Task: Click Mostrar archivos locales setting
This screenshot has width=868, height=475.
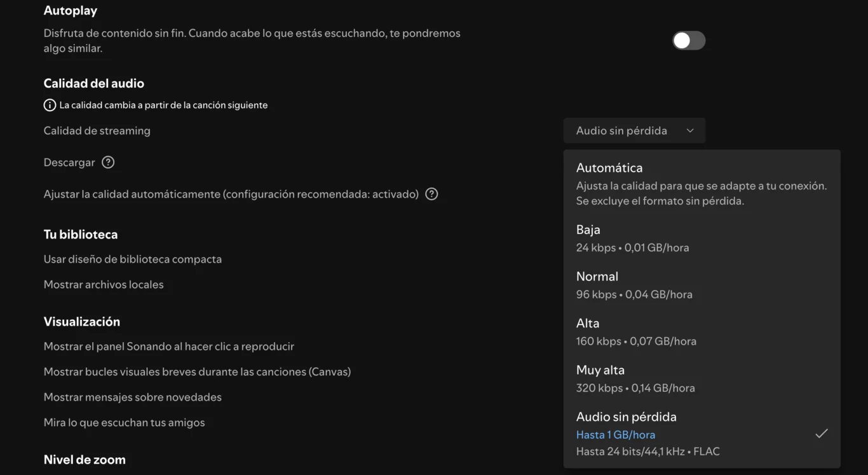Action: pos(104,285)
